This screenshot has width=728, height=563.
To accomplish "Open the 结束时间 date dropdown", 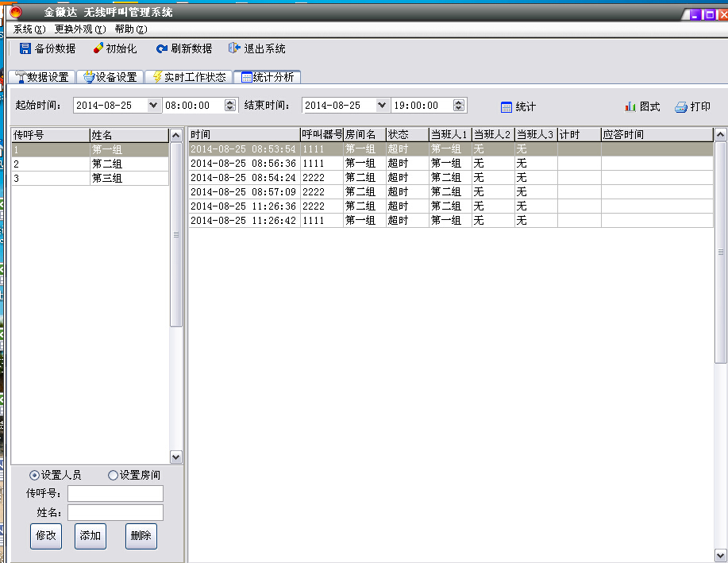I will (382, 106).
